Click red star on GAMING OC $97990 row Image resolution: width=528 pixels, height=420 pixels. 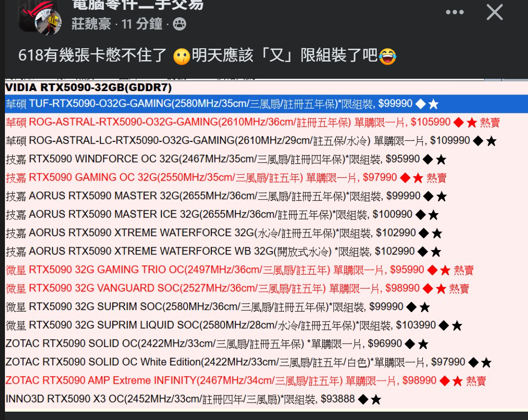418,178
